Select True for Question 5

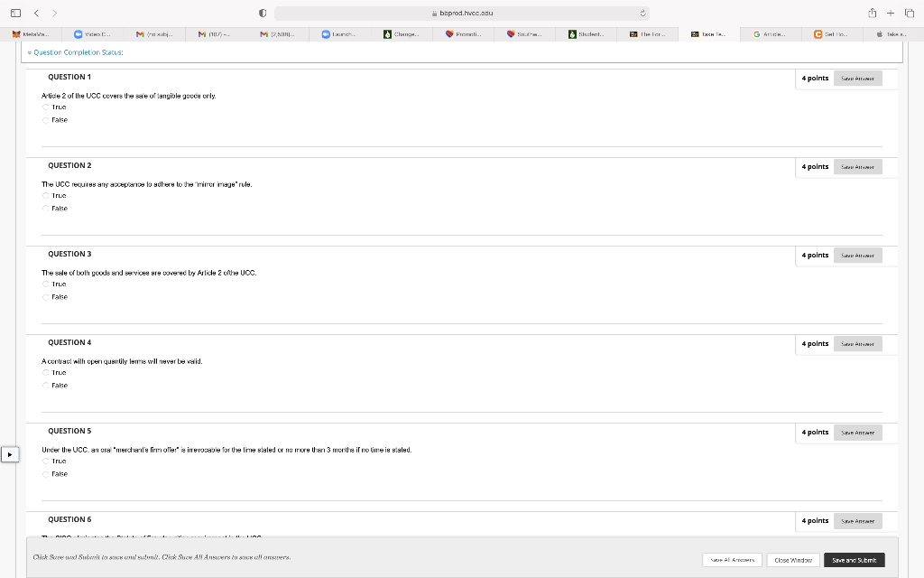pos(45,461)
